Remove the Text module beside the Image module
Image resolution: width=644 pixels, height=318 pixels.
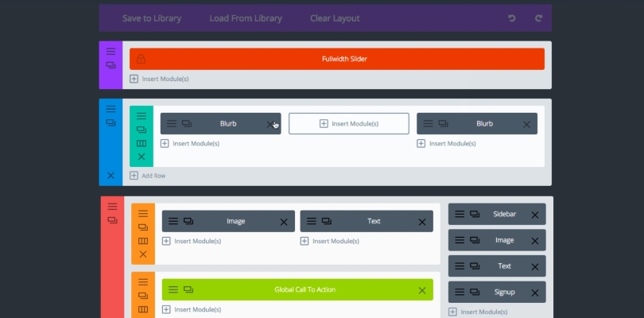point(420,222)
